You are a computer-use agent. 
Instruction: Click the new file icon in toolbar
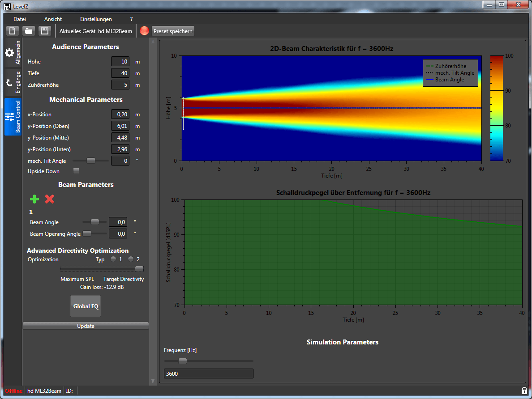coord(13,31)
